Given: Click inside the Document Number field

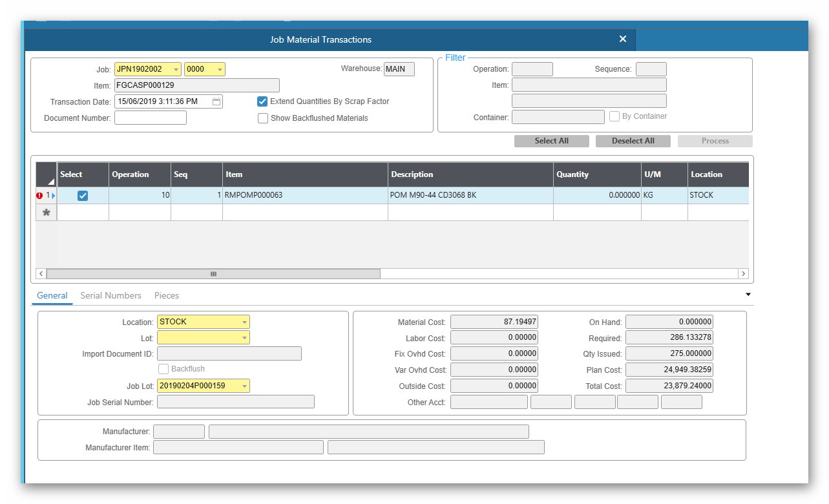Looking at the screenshot, I should click(150, 118).
